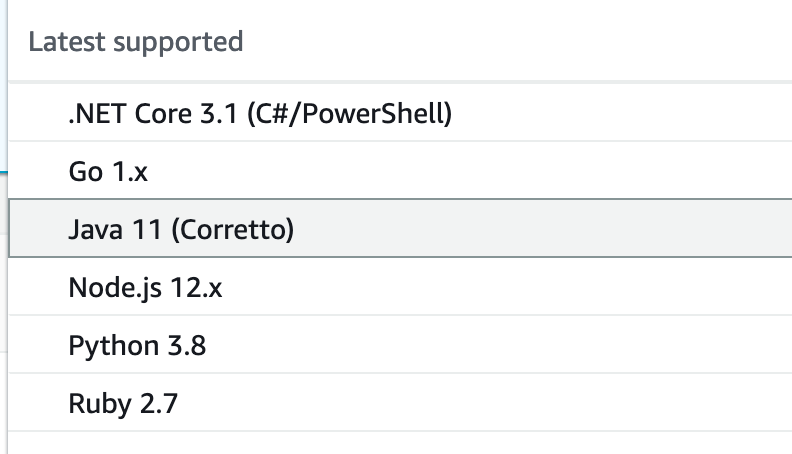Click the Java 11 list item
792x454 pixels.
click(181, 230)
